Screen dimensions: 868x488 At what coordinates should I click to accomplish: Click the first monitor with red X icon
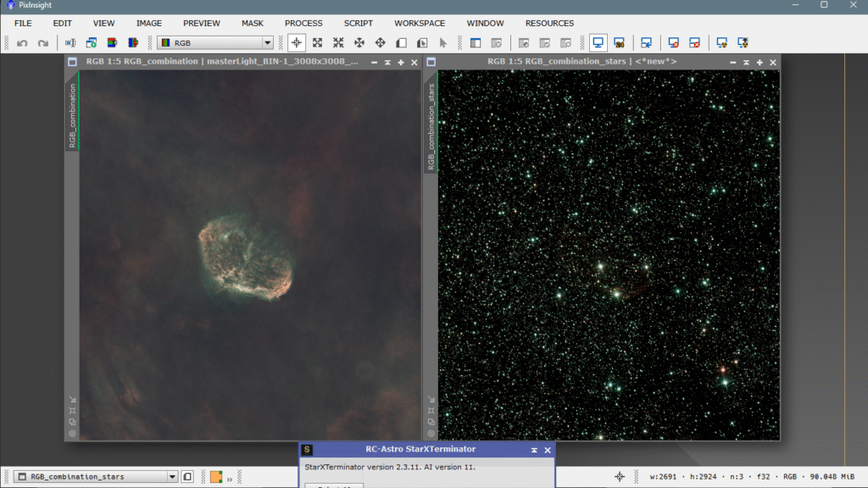(673, 42)
